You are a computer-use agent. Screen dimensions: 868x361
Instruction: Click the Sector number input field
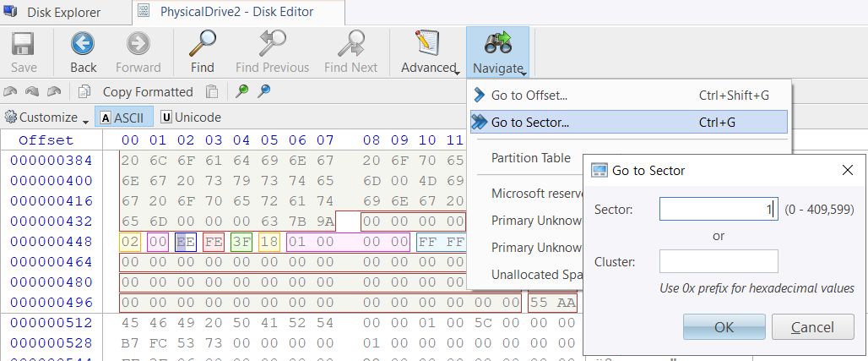click(x=718, y=209)
